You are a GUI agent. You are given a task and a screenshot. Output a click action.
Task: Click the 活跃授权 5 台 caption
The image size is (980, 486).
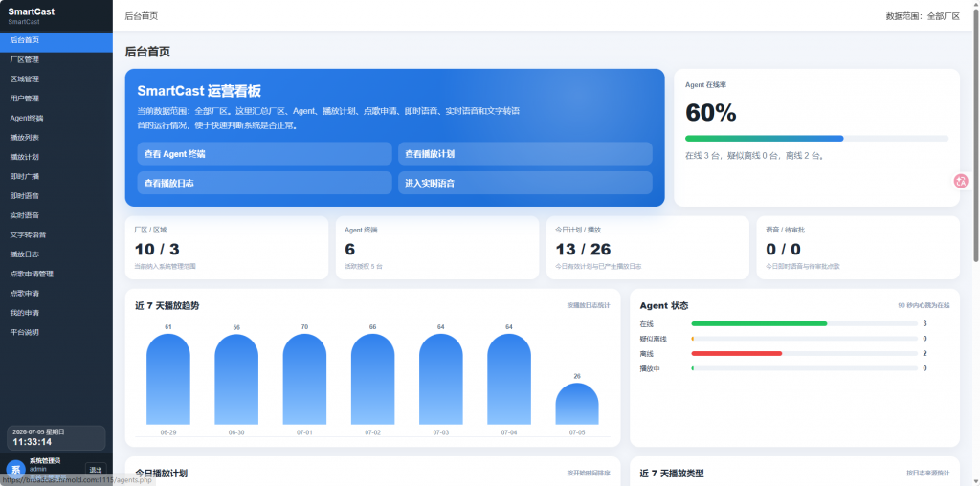coord(364,266)
